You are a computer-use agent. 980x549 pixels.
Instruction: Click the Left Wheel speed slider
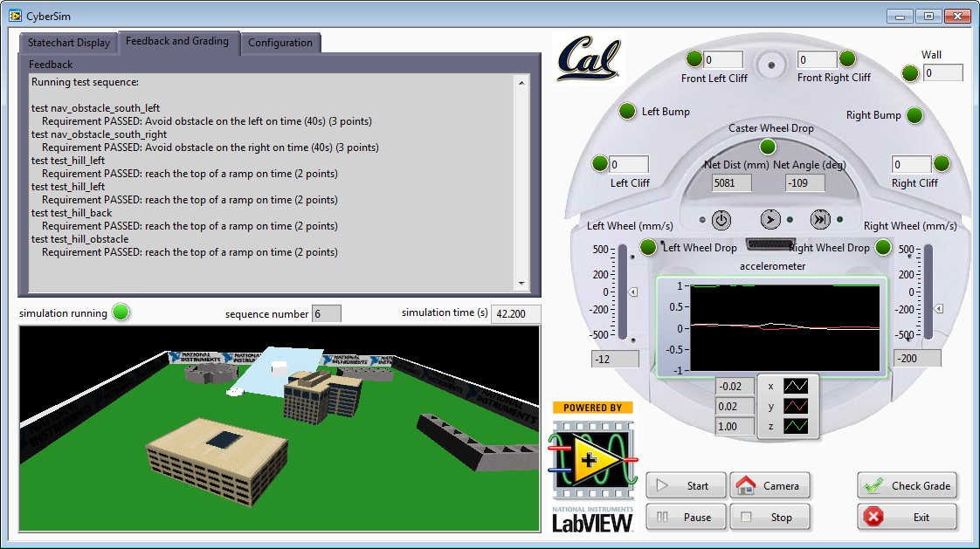click(623, 293)
